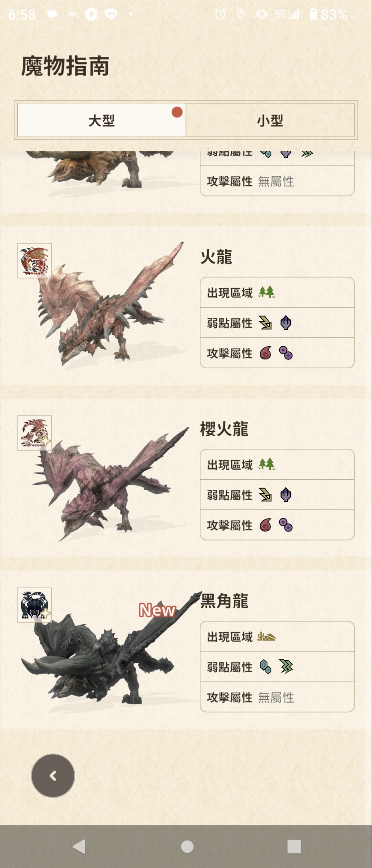
Task: Open the 黑角龍 monster name entry
Action: pyautogui.click(x=224, y=601)
